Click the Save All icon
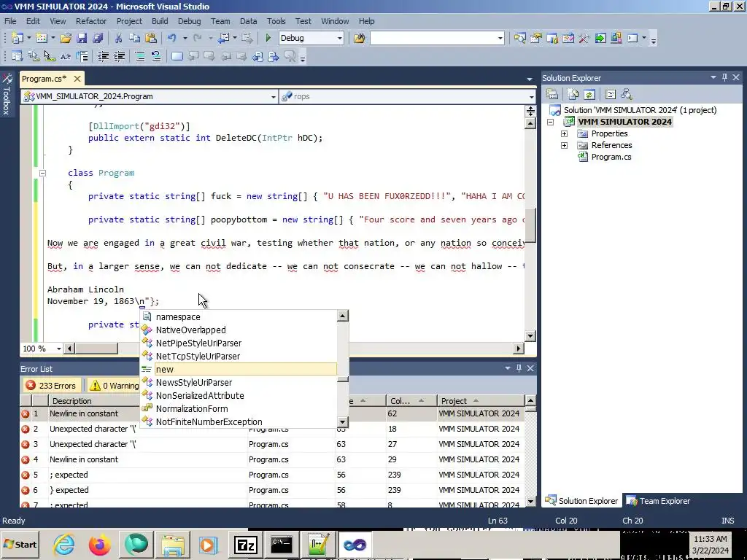The image size is (747, 560). click(98, 38)
